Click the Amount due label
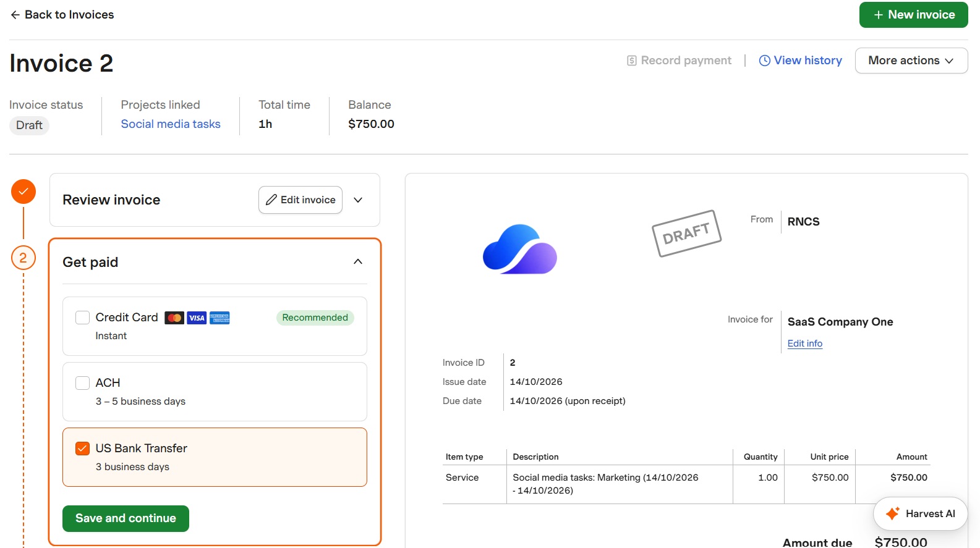This screenshot has width=980, height=548. pyautogui.click(x=817, y=542)
